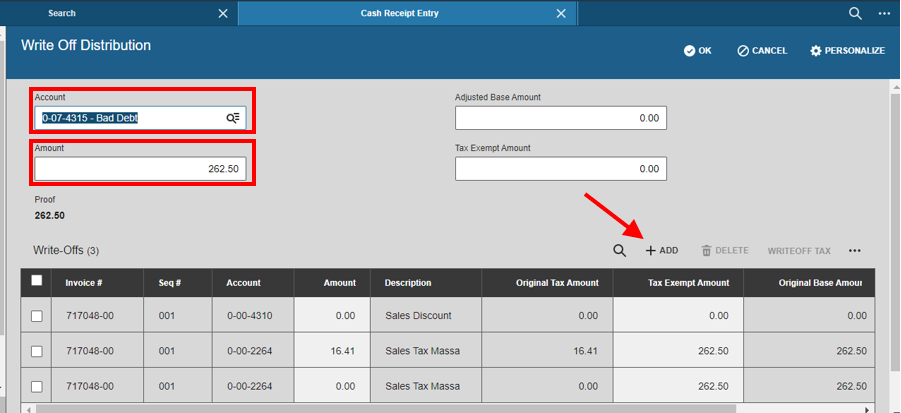Open the top bar three-dots menu
Viewport: 901px width, 413px height.
[884, 13]
